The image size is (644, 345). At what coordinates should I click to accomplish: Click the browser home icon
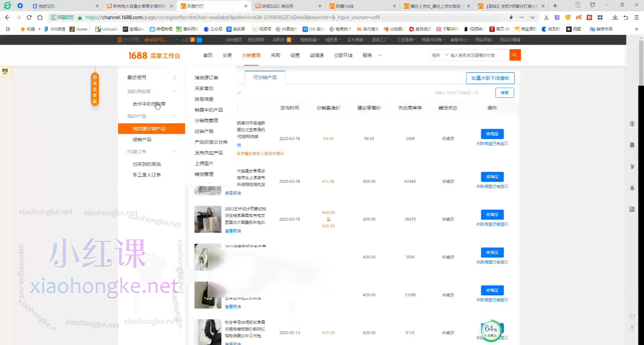tap(40, 17)
